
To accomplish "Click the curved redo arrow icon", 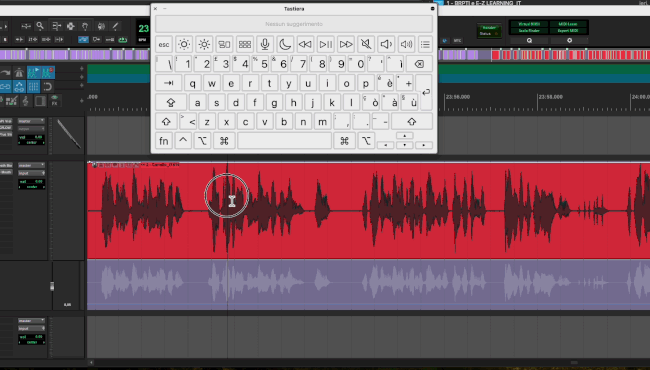I will [5, 73].
